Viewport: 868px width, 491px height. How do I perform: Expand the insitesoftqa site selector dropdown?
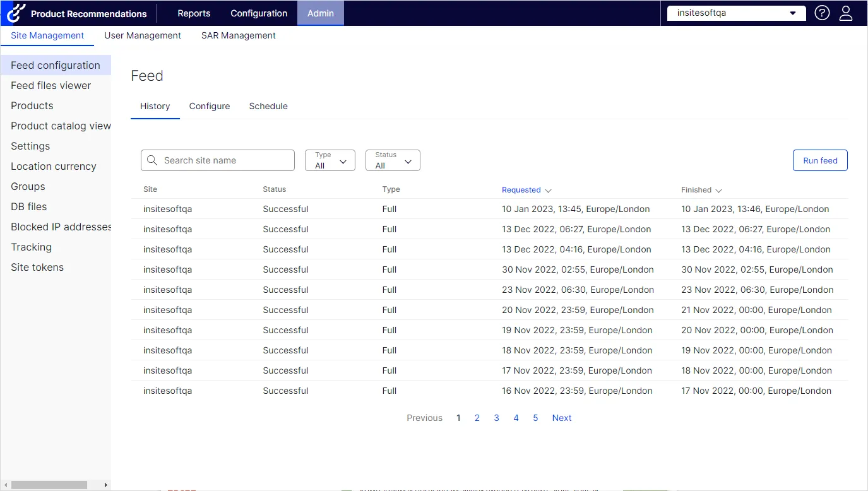pos(736,13)
